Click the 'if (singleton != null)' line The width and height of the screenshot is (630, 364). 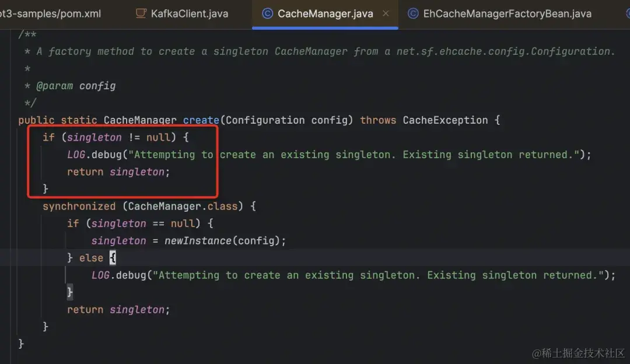116,138
